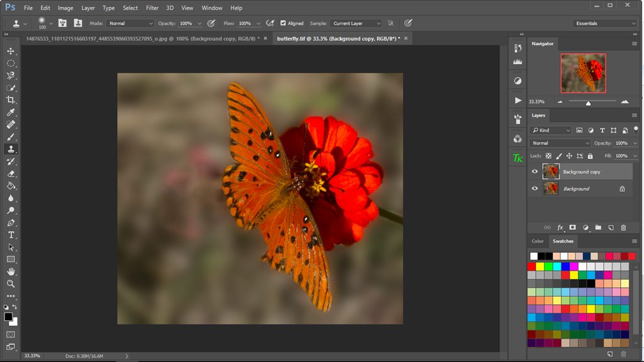Select the Hand tool
644x362 pixels.
pyautogui.click(x=11, y=271)
